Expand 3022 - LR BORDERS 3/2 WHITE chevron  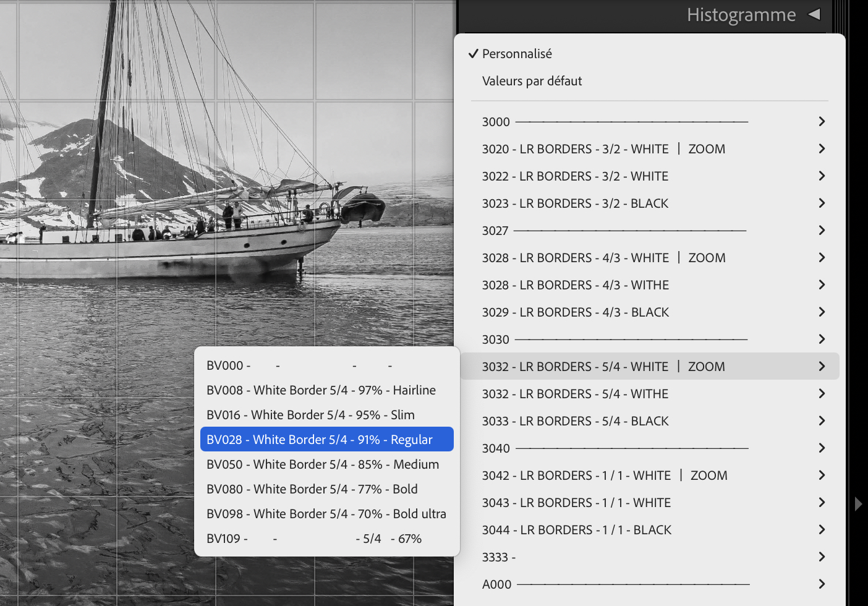pos(822,176)
